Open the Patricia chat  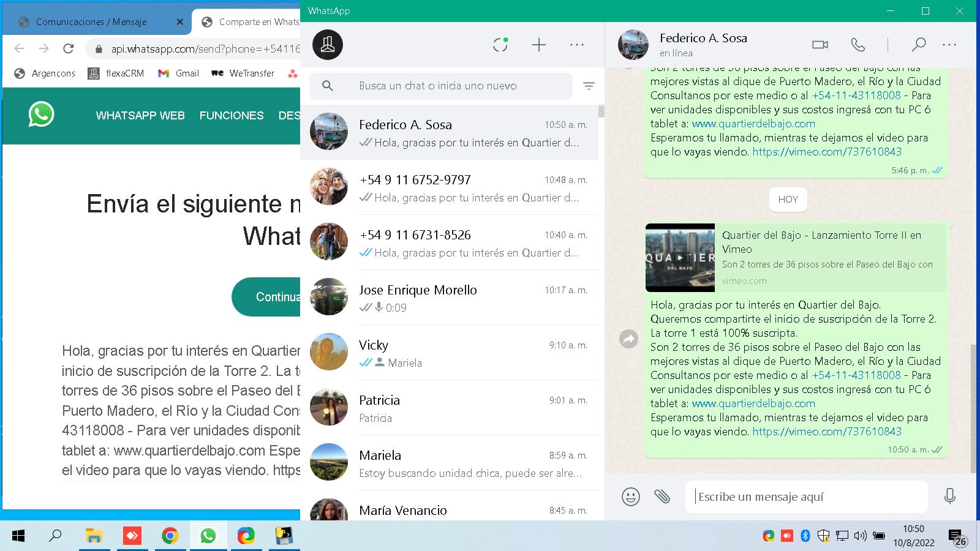(x=449, y=408)
